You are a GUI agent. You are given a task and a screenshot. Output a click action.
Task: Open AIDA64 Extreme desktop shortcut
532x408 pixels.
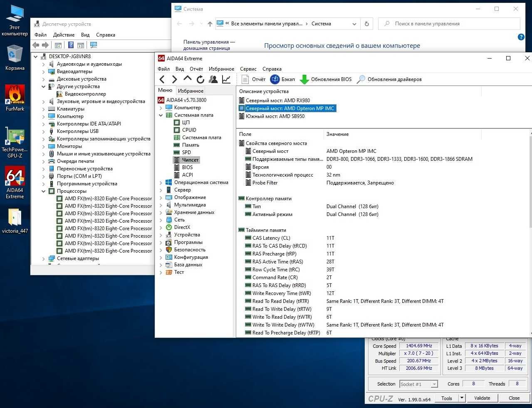pos(15,183)
